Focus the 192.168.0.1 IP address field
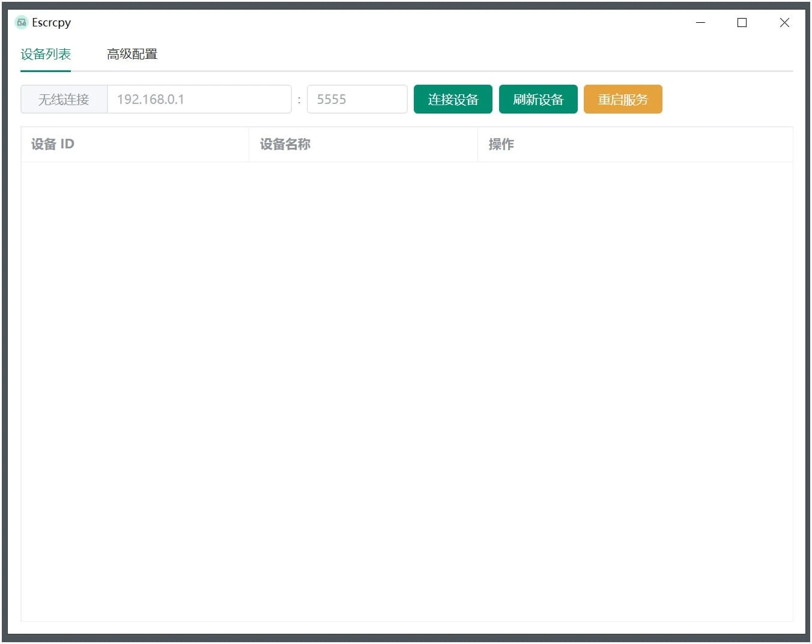The image size is (812, 644). coord(199,99)
